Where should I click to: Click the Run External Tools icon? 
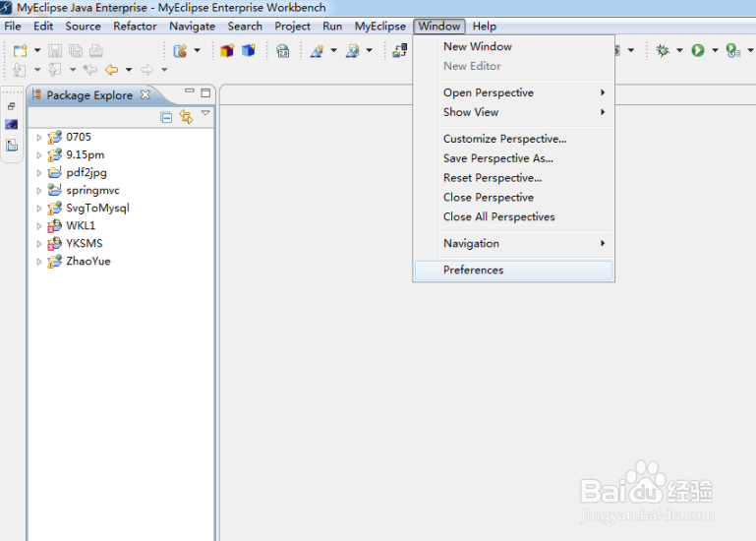[x=732, y=50]
